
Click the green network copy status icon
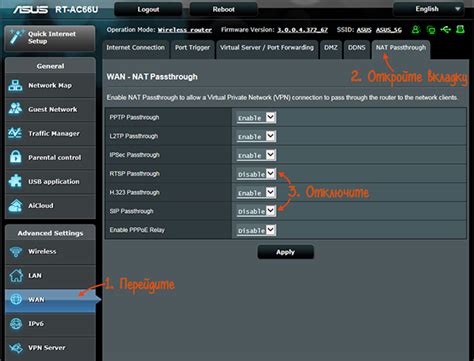[x=431, y=30]
